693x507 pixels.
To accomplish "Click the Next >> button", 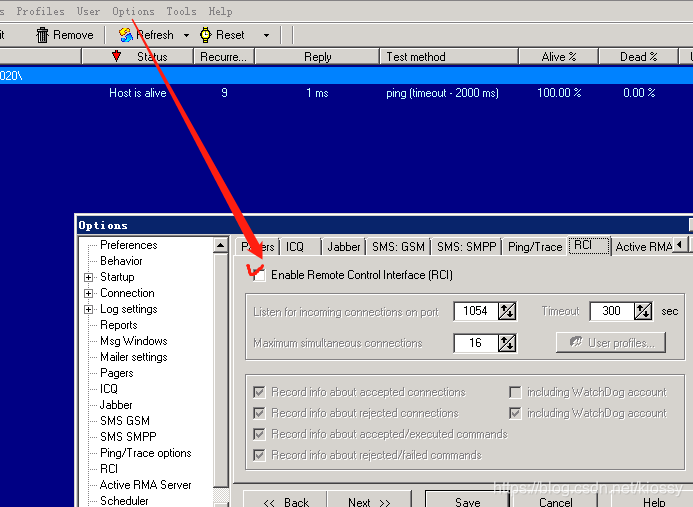I will (x=369, y=499).
